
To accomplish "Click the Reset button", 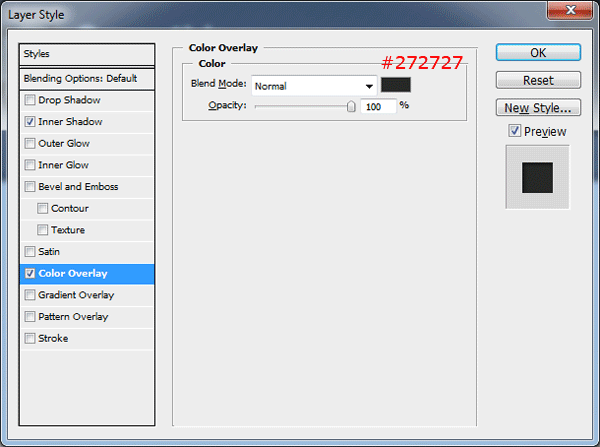I will tap(538, 80).
